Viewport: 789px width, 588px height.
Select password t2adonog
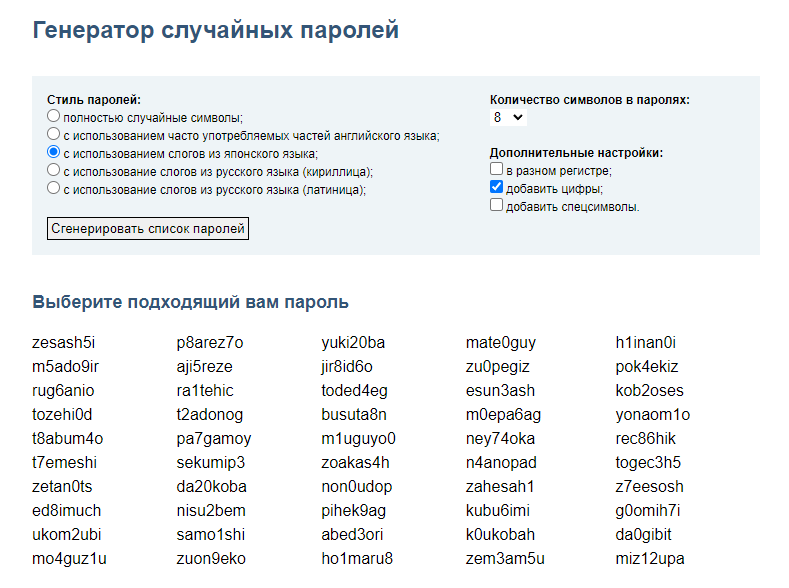(210, 414)
